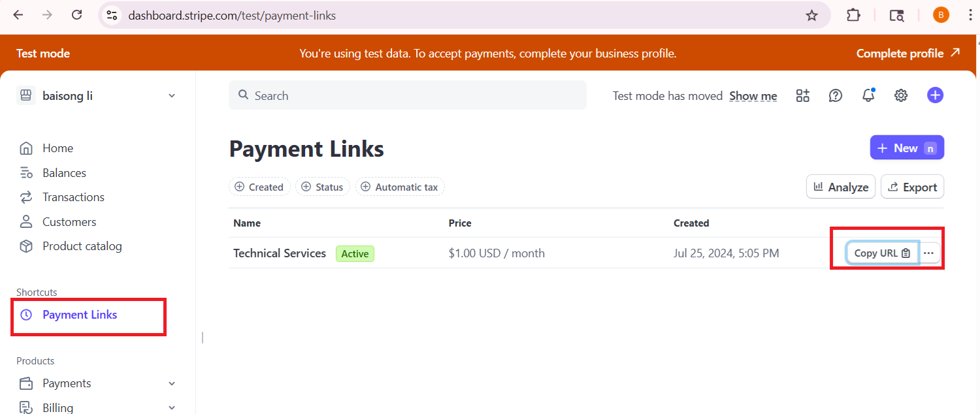Open the Stripe apps grid icon
Image resolution: width=980 pixels, height=414 pixels.
click(803, 96)
